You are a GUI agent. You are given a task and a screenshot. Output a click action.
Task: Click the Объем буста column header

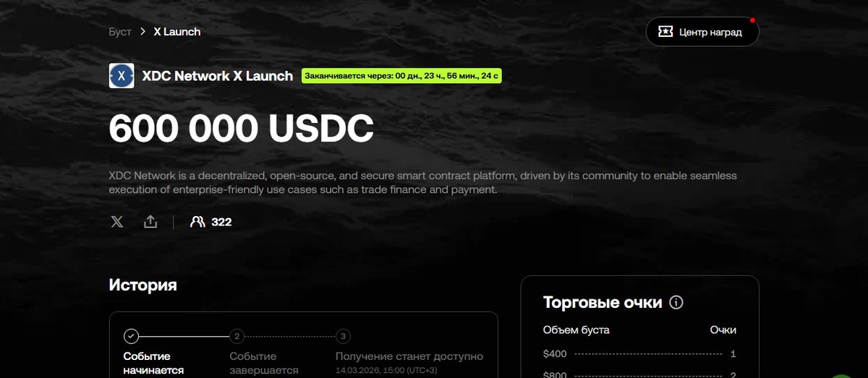(576, 330)
